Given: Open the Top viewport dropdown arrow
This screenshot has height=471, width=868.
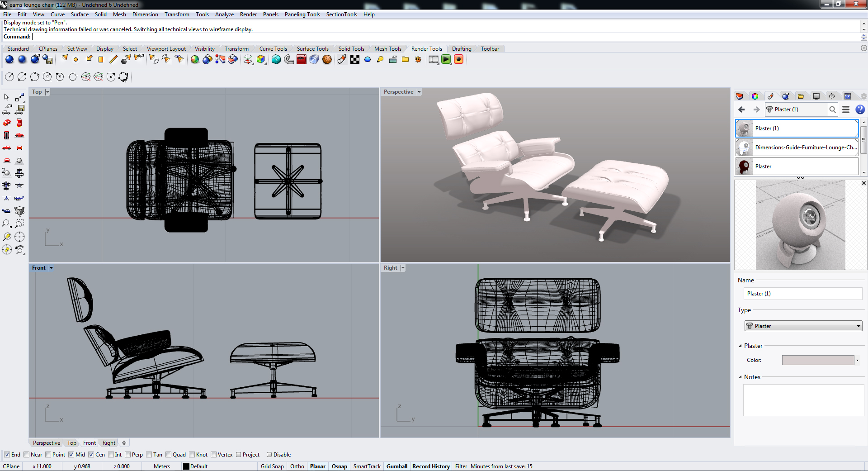Looking at the screenshot, I should (47, 92).
